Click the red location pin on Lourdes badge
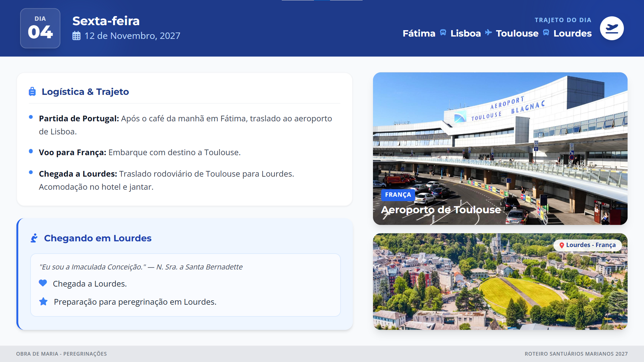The image size is (644, 362). [x=561, y=245]
